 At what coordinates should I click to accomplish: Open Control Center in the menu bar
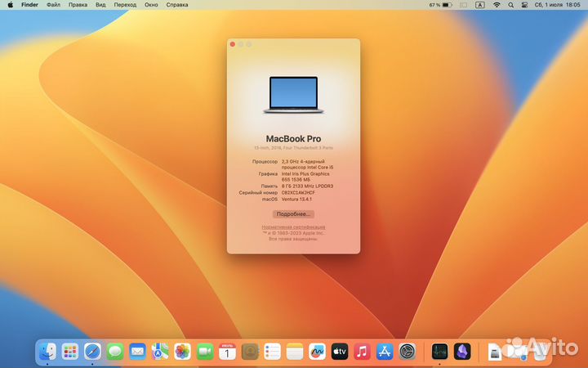click(524, 5)
